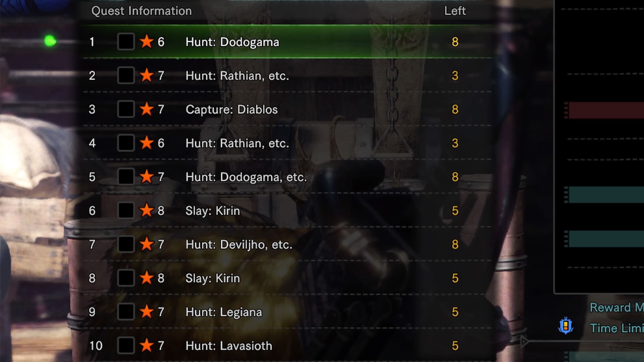The image size is (644, 362).
Task: Click the Quest Information column header
Action: click(x=142, y=11)
